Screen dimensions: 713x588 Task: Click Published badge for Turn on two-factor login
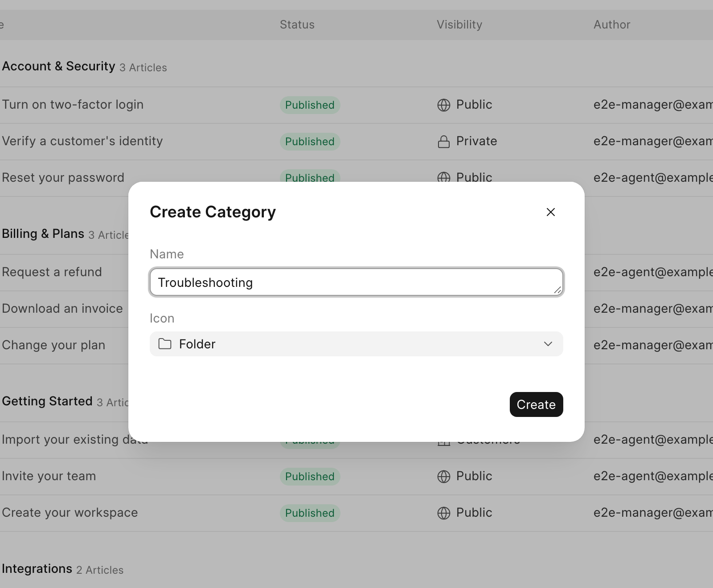click(x=310, y=105)
